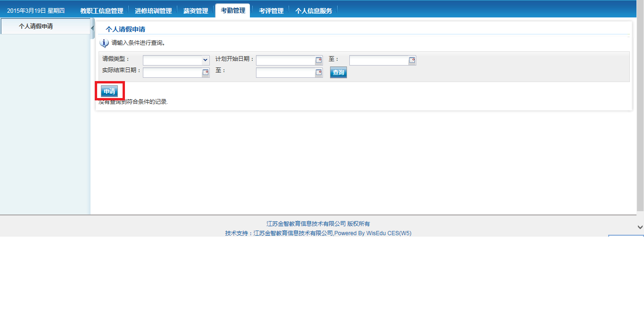Collapse the left sidebar using the arrow handle
The image size is (644, 313).
click(92, 28)
